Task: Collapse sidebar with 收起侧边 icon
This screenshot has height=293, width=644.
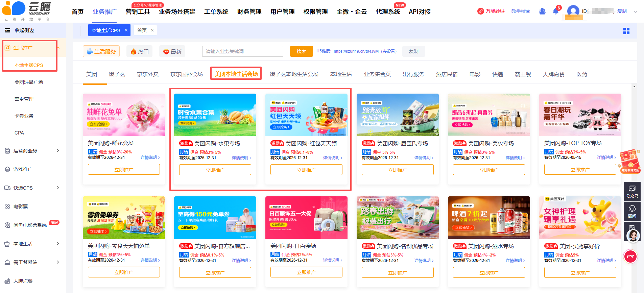Action: pyautogui.click(x=7, y=30)
